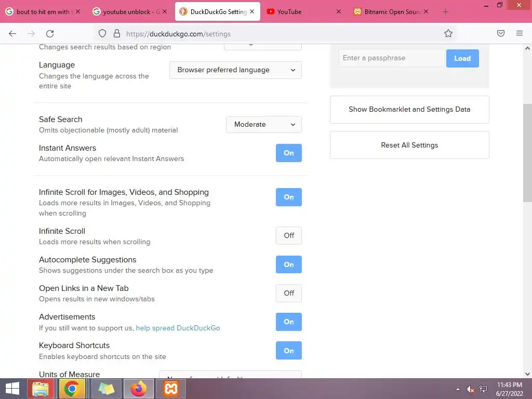This screenshot has height=399, width=532.
Task: Click the muted volume tray icon
Action: coord(470,389)
